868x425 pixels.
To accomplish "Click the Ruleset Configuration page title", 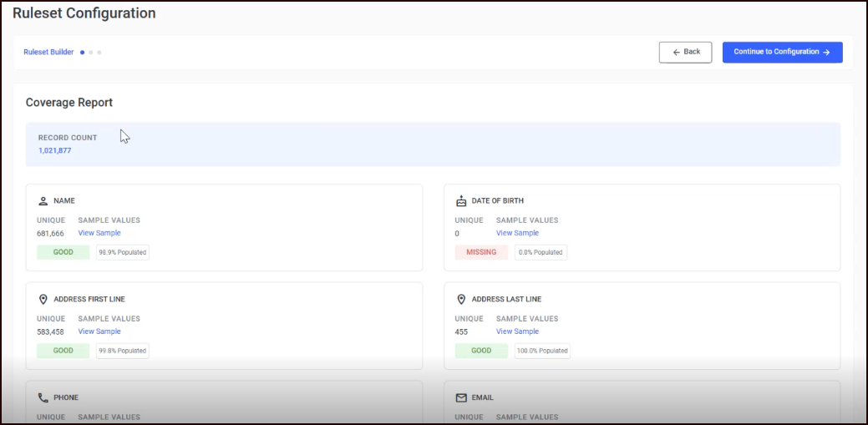I will 84,13.
